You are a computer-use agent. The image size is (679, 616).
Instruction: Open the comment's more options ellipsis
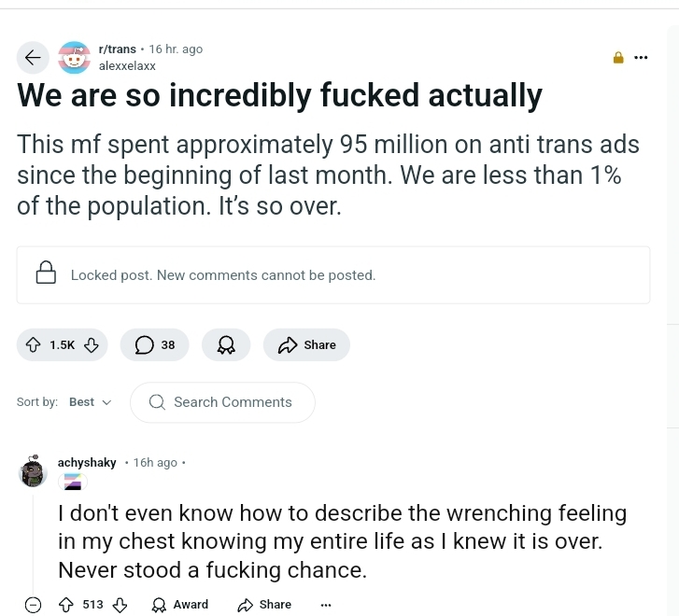(325, 604)
